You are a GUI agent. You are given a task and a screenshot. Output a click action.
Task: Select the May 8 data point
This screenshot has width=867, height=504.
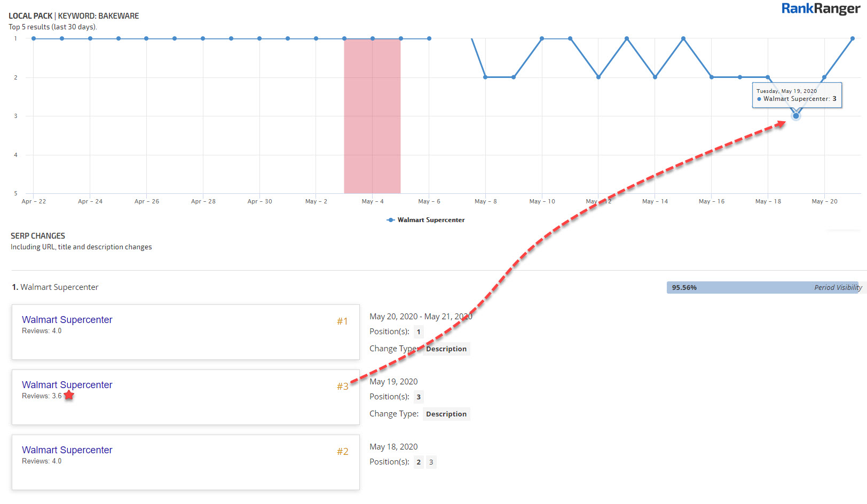pyautogui.click(x=485, y=77)
